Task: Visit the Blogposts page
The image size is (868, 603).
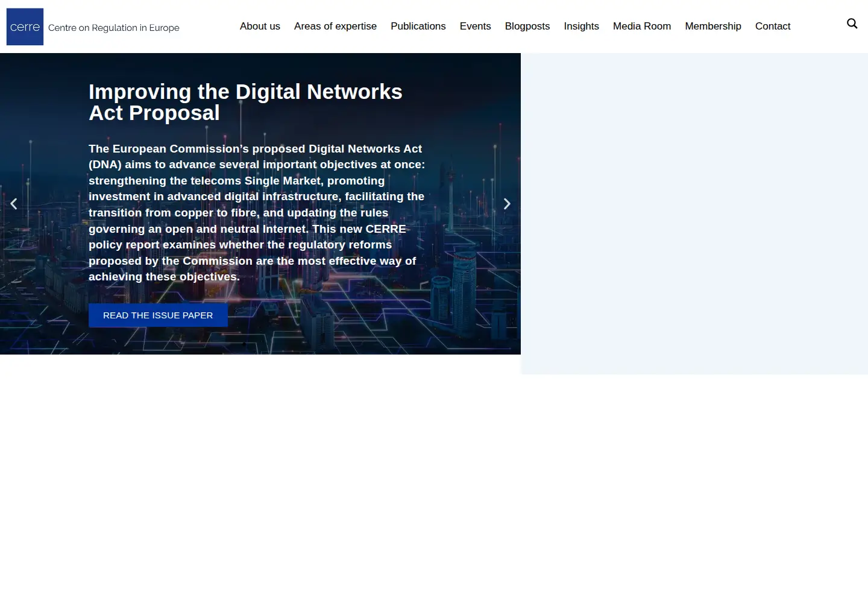Action: click(527, 26)
